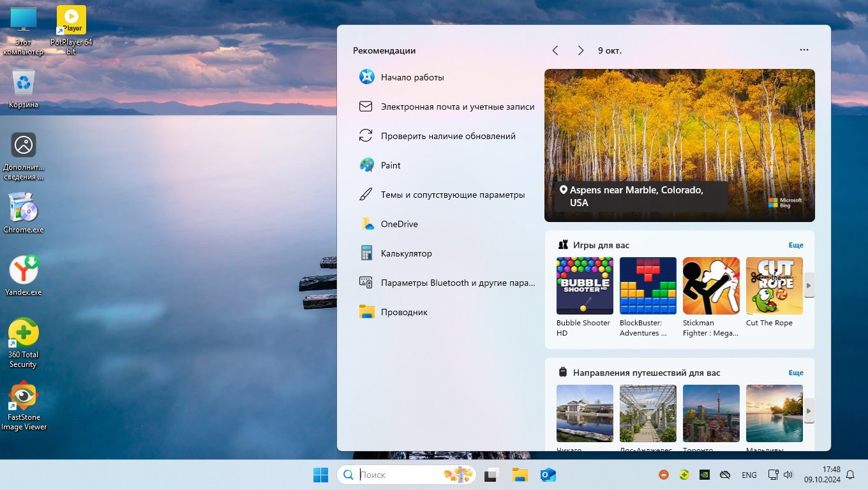Viewport: 868px width, 490px height.
Task: Open the three-dot more options menu
Action: (x=804, y=50)
